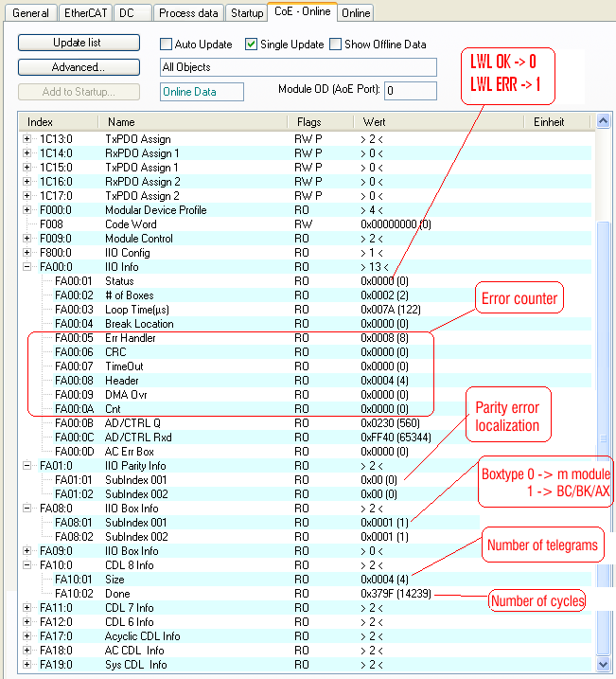The image size is (616, 679).
Task: Click the All Objects filter field
Action: tap(298, 67)
